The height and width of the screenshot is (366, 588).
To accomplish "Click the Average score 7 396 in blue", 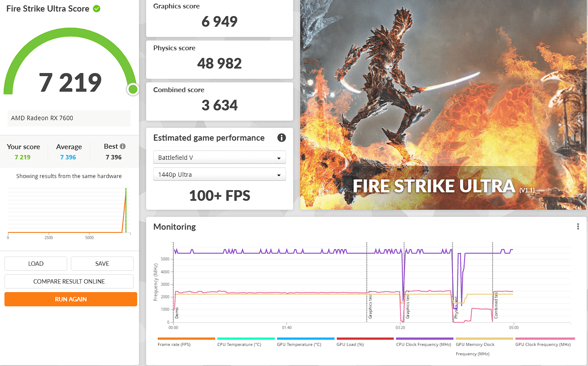I will 69,157.
